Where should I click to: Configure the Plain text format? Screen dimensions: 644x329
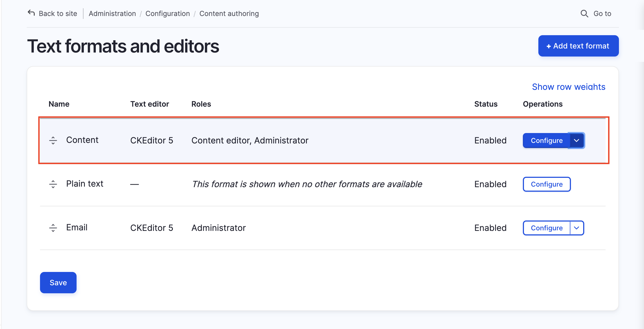coord(546,184)
